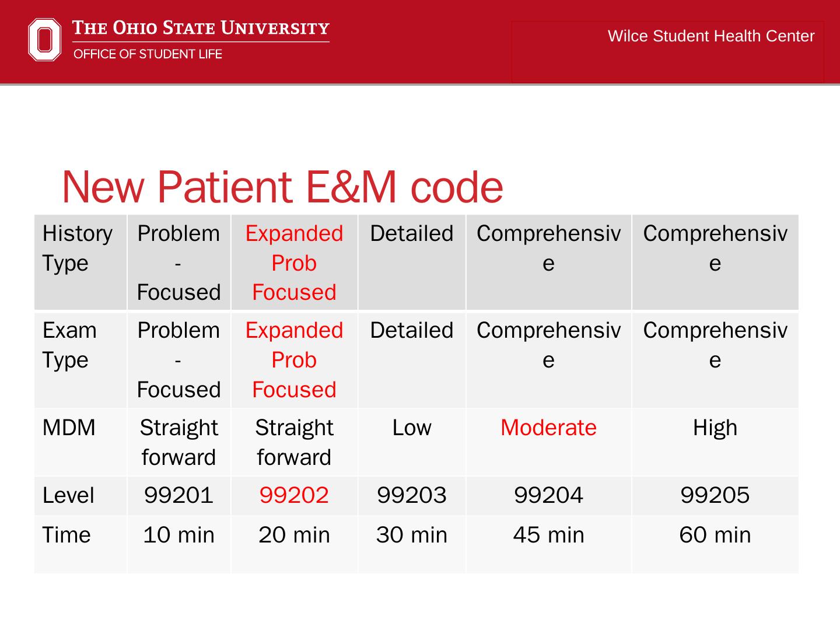Select the 99205 level code cell
Viewport: 840px width, 630px height.
pyautogui.click(x=715, y=495)
